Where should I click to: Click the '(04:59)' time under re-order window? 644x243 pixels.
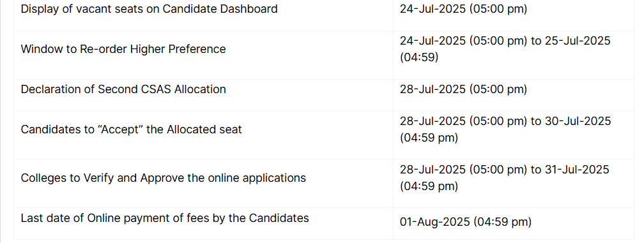[419, 57]
